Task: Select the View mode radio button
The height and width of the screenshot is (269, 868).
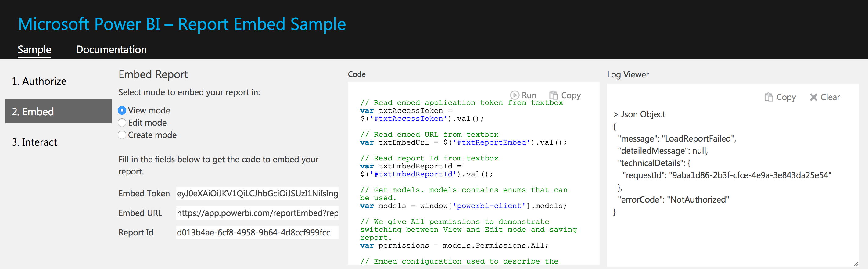Action: (x=122, y=111)
